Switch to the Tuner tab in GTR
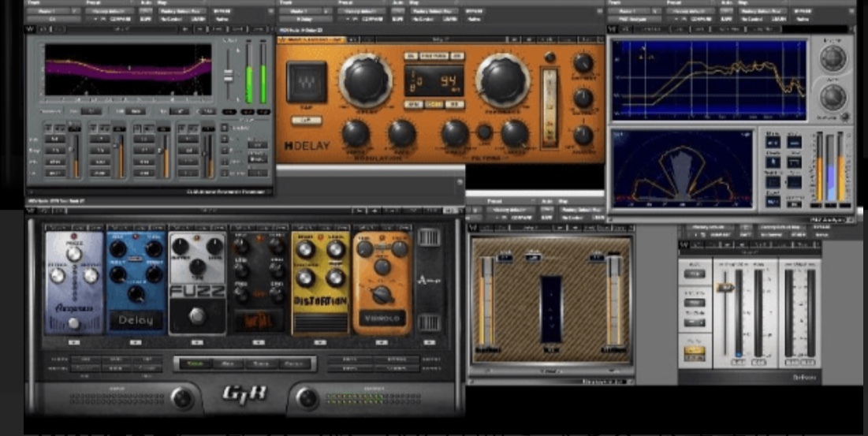The height and width of the screenshot is (436, 868). (x=261, y=363)
